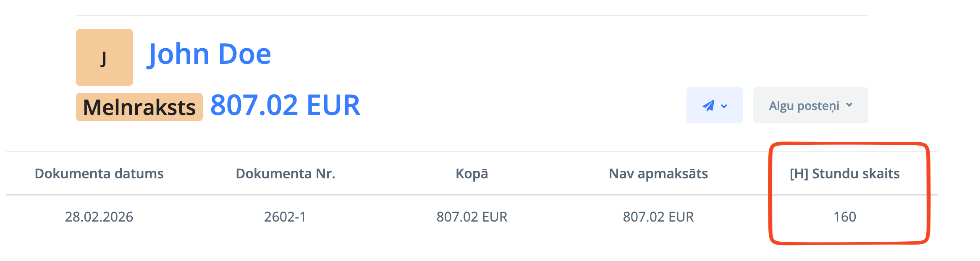980x261 pixels.
Task: Click the Kopā column header
Action: pyautogui.click(x=472, y=174)
